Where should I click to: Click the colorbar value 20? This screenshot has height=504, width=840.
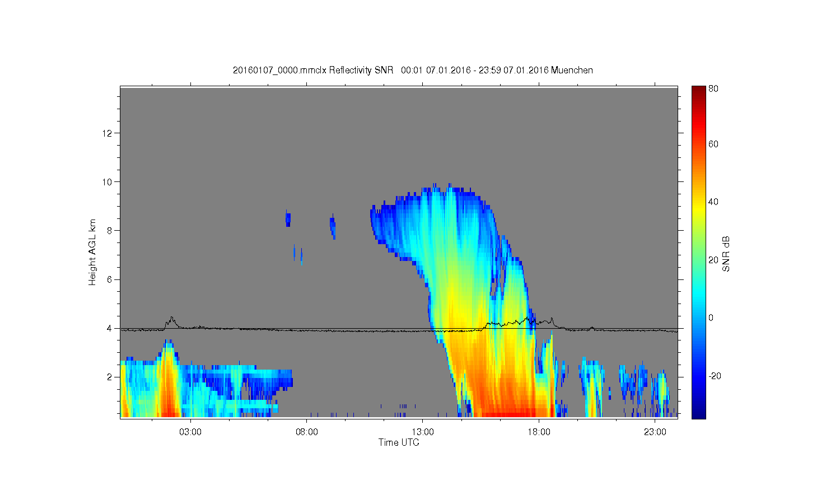click(713, 260)
